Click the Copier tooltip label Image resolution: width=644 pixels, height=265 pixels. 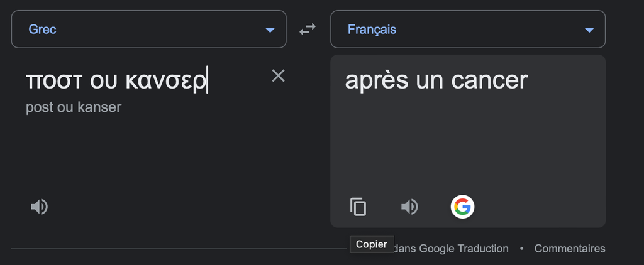click(372, 244)
